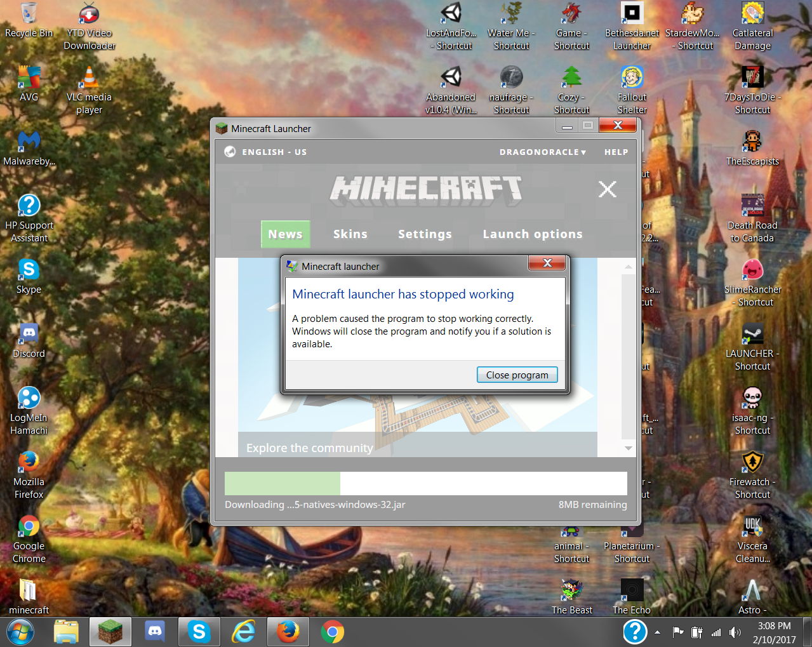Open Water Me Shortcut icon
Image resolution: width=812 pixels, height=647 pixels.
point(511,27)
